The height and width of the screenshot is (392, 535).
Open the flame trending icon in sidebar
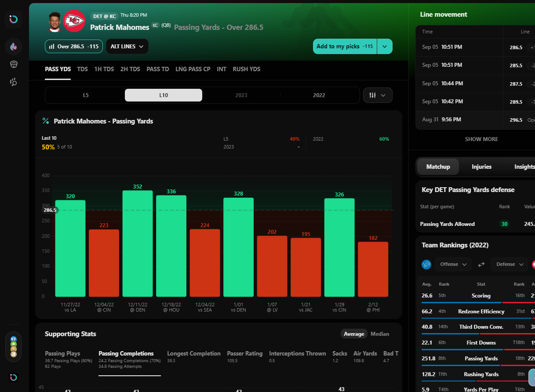pyautogui.click(x=14, y=46)
